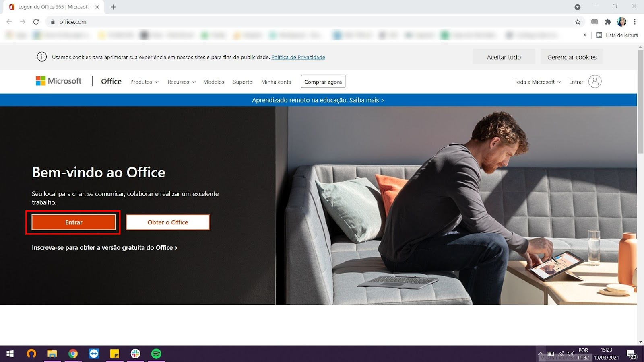Click the red Entrar button under the welcome text
Screen dimensions: 644x362
[74, 222]
